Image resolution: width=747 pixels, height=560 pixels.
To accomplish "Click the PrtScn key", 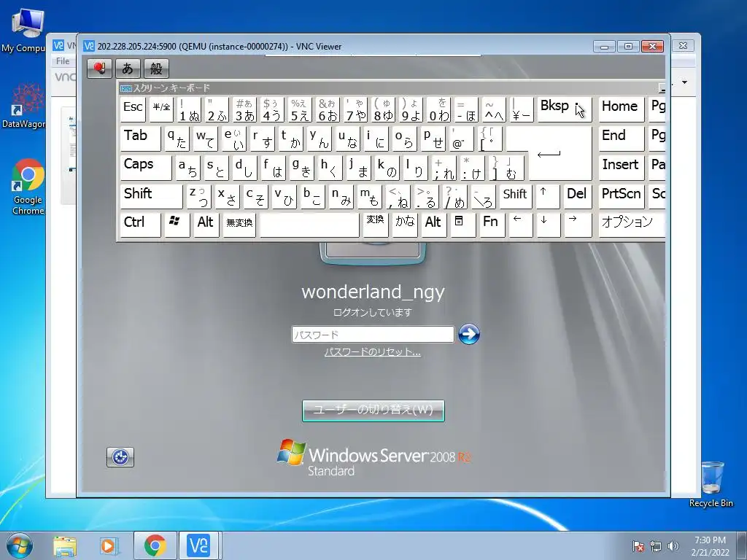I will [x=622, y=196].
